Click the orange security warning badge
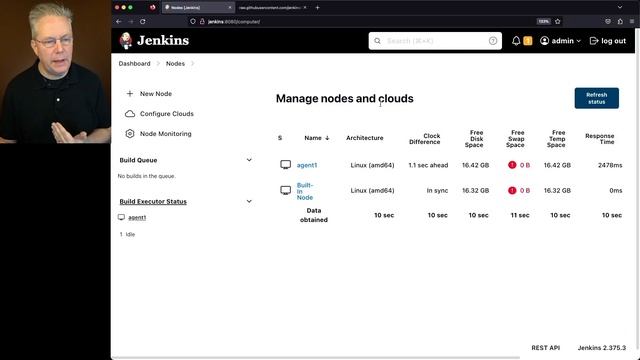Image resolution: width=640 pixels, height=360 pixels. point(528,41)
